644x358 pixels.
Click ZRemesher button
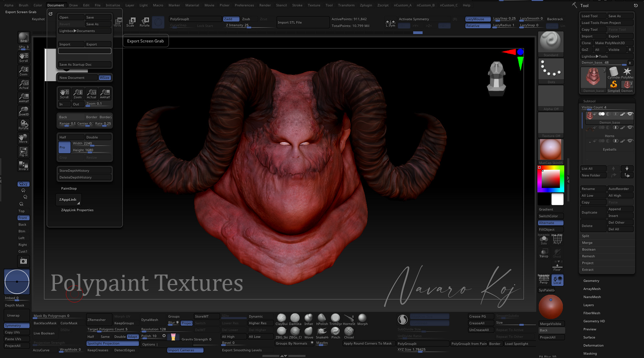coord(99,320)
